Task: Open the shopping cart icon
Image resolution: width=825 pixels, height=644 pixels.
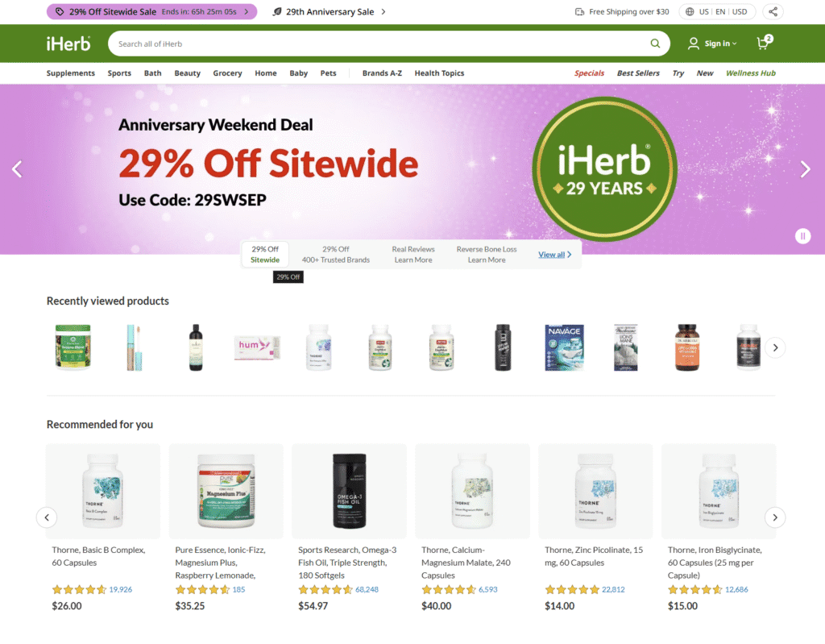Action: pos(764,43)
